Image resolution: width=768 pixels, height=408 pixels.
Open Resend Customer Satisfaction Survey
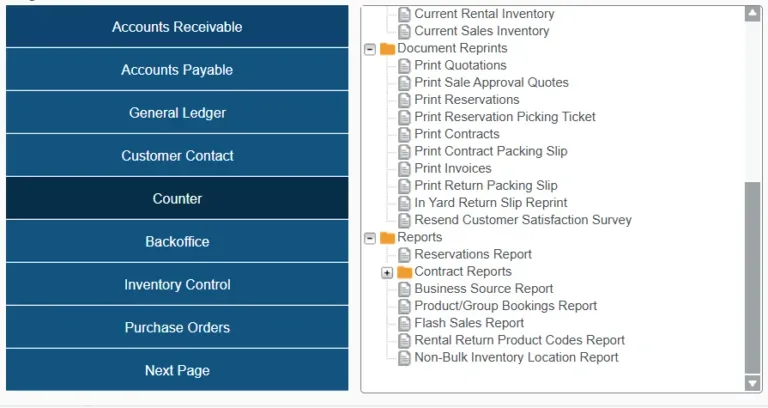coord(522,220)
